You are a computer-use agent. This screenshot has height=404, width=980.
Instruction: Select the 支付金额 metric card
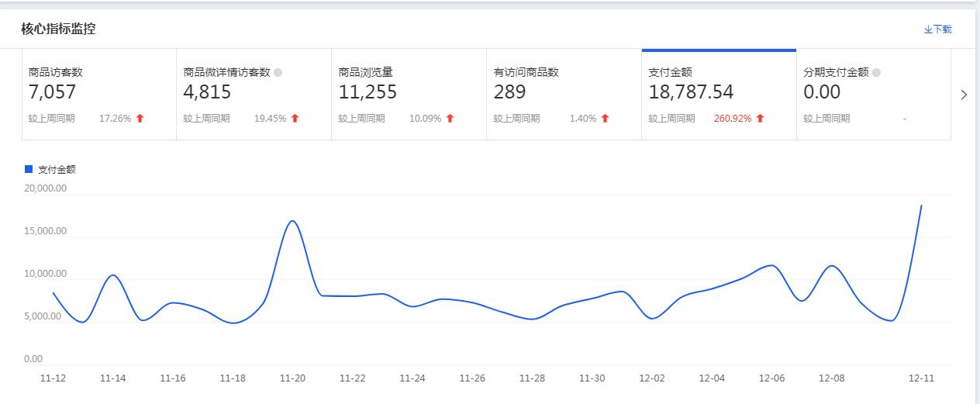(x=719, y=95)
